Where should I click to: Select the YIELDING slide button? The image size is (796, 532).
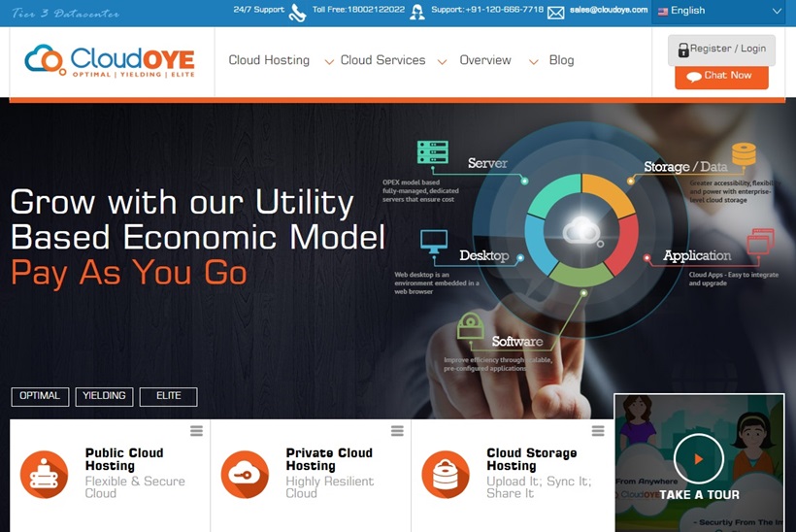click(104, 396)
